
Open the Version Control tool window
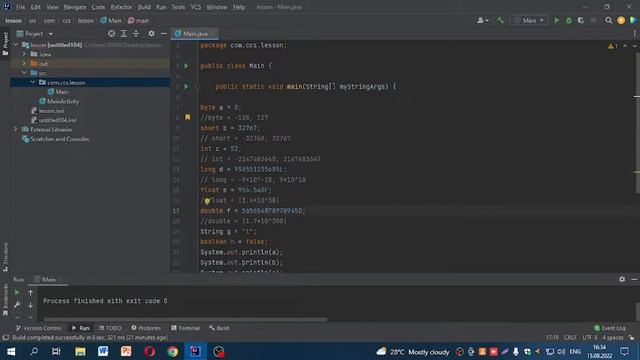tap(39, 328)
